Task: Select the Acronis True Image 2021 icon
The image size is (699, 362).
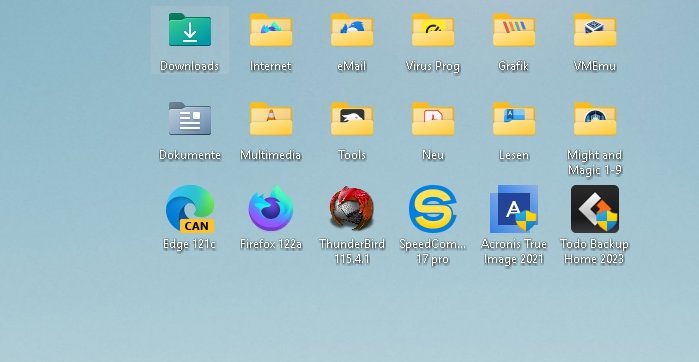Action: [x=514, y=209]
